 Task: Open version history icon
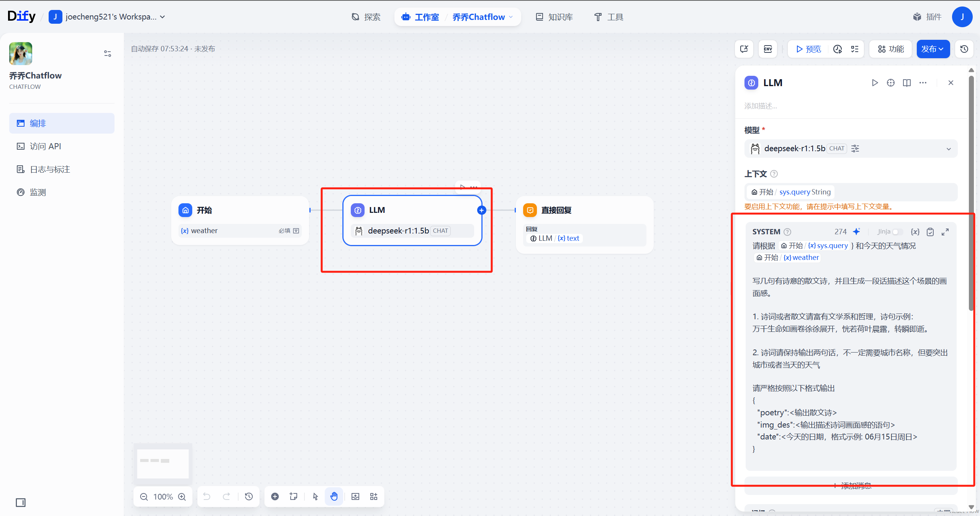[964, 49]
